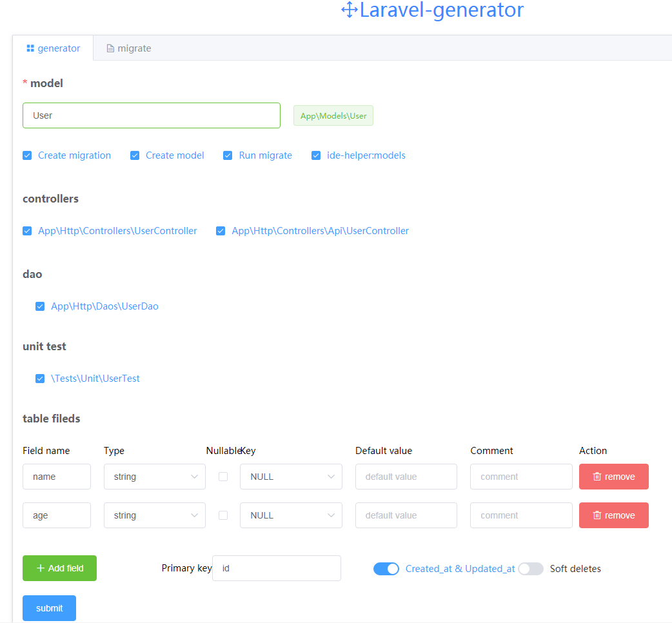Click the table fileds heading
Image resolution: width=672 pixels, height=623 pixels.
pyautogui.click(x=52, y=419)
